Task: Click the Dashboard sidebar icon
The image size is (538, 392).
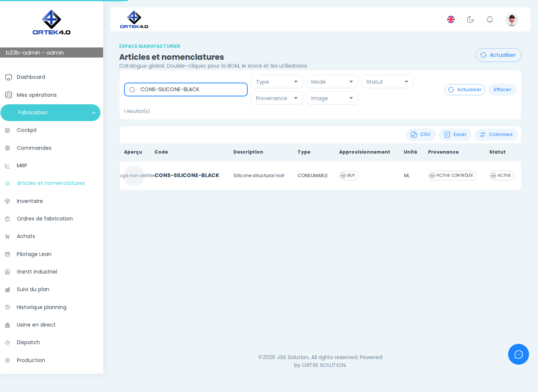Action: tap(9, 77)
